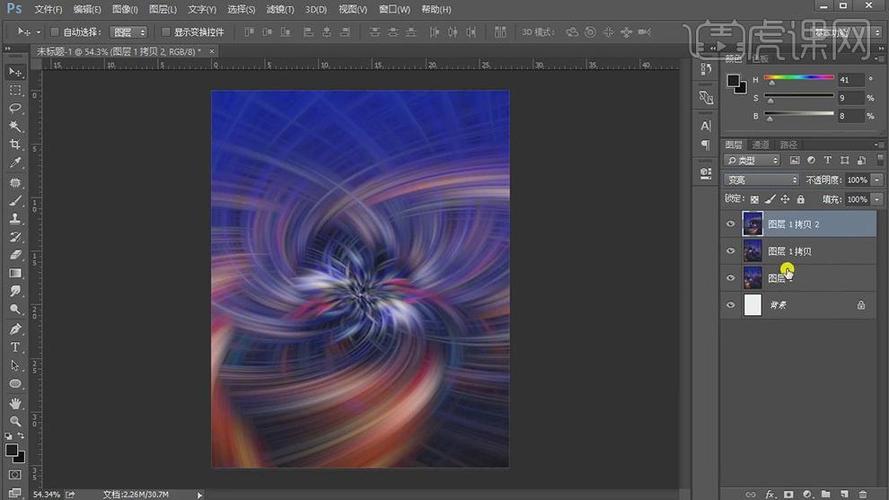Hide layer 图层 1 with the eye icon
889x500 pixels.
coord(731,278)
